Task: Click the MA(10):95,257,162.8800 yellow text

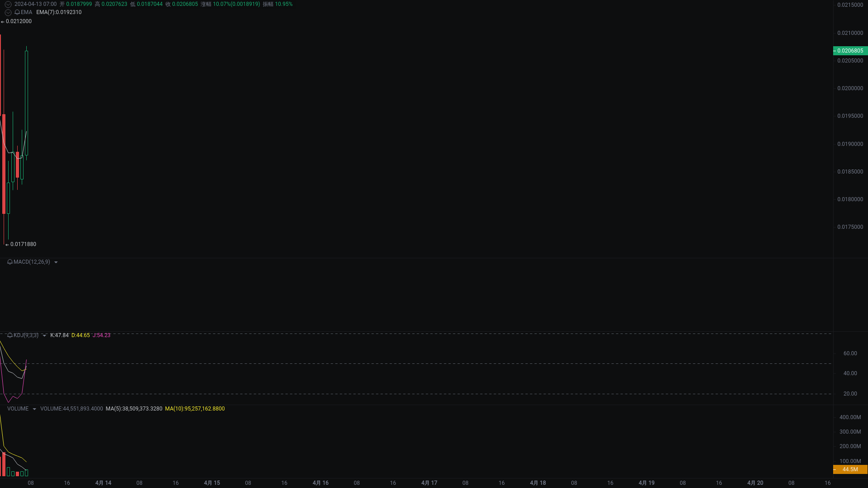Action: click(195, 408)
